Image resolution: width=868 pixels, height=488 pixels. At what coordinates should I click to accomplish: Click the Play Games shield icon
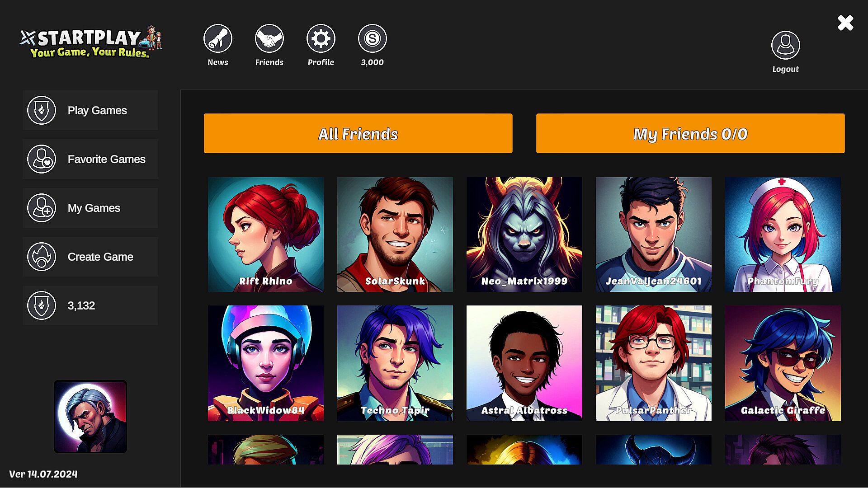point(42,110)
